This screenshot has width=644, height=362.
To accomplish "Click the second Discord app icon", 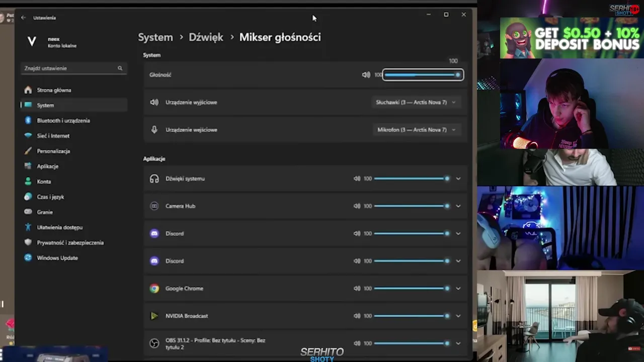I will (154, 261).
